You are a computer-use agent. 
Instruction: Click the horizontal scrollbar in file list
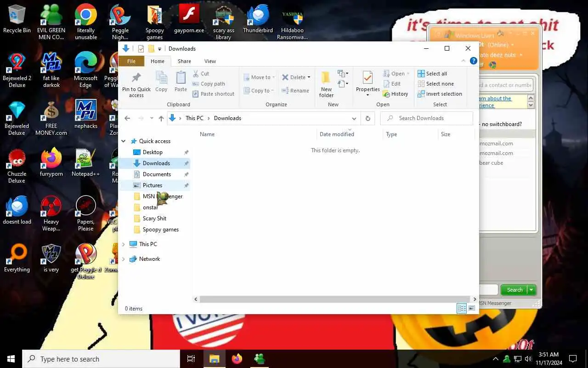pos(335,299)
